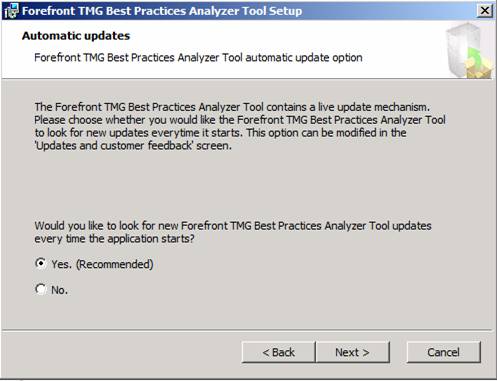Click the sentence about live update mechanism

pyautogui.click(x=232, y=107)
